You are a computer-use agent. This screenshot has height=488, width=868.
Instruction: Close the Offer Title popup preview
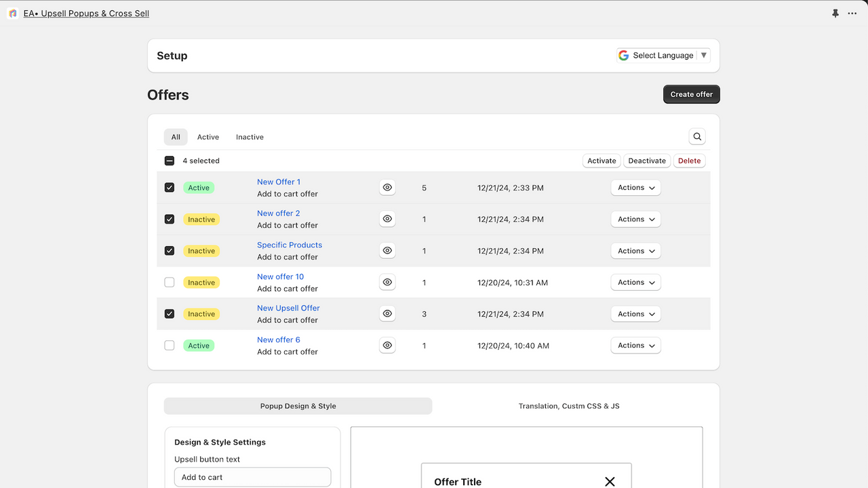pos(610,481)
